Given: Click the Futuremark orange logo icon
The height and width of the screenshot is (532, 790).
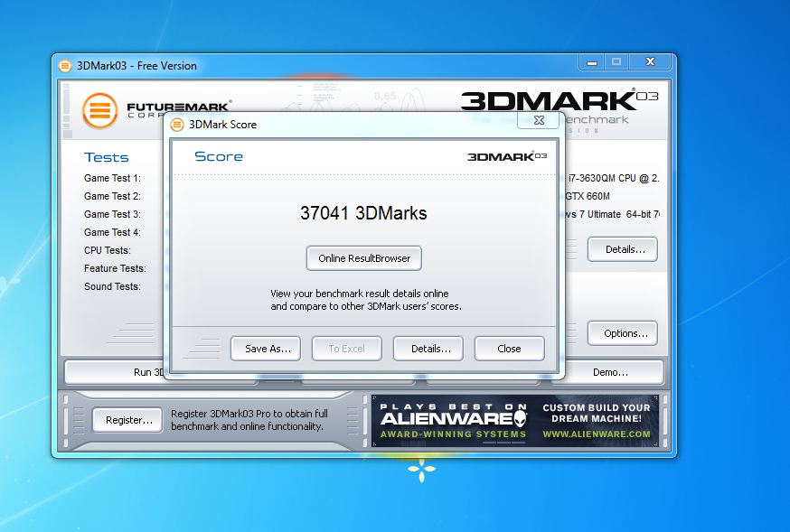Looking at the screenshot, I should click(99, 110).
